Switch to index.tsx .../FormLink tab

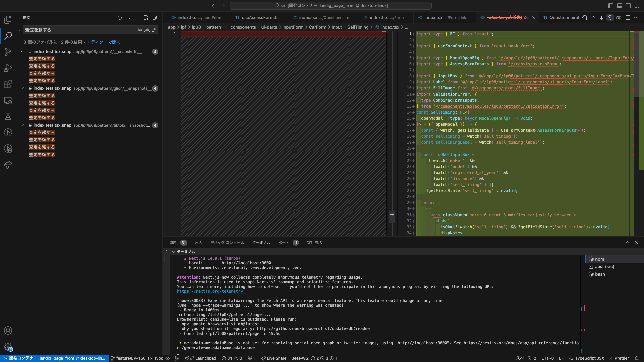pos(445,18)
